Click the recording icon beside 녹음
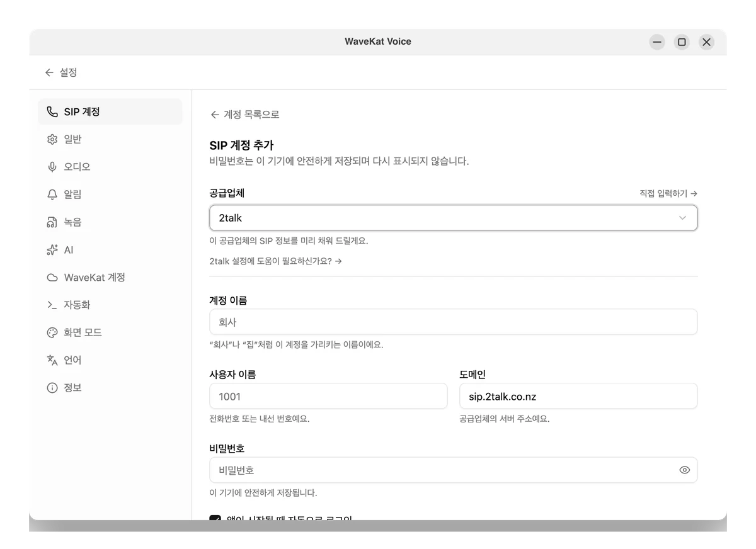 click(x=52, y=222)
